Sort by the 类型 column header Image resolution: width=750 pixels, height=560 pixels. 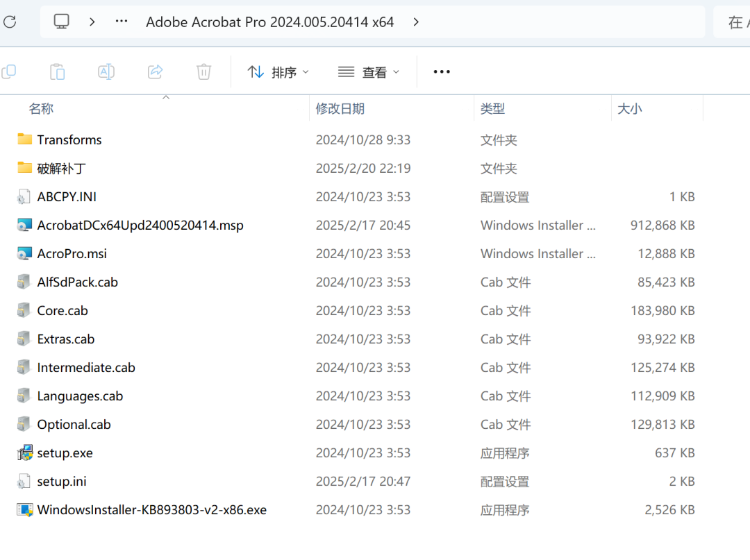492,108
